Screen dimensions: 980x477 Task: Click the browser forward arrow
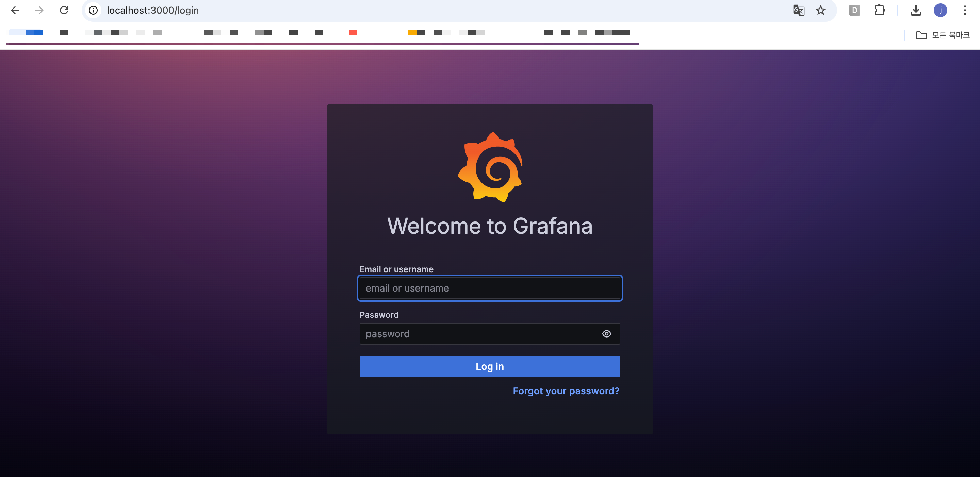coord(39,10)
